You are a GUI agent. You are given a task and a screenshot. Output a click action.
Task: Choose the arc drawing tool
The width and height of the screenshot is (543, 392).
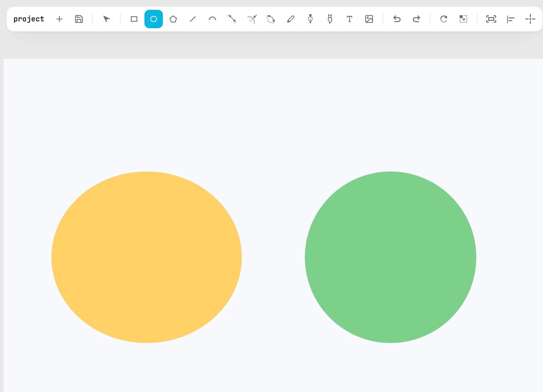(212, 19)
